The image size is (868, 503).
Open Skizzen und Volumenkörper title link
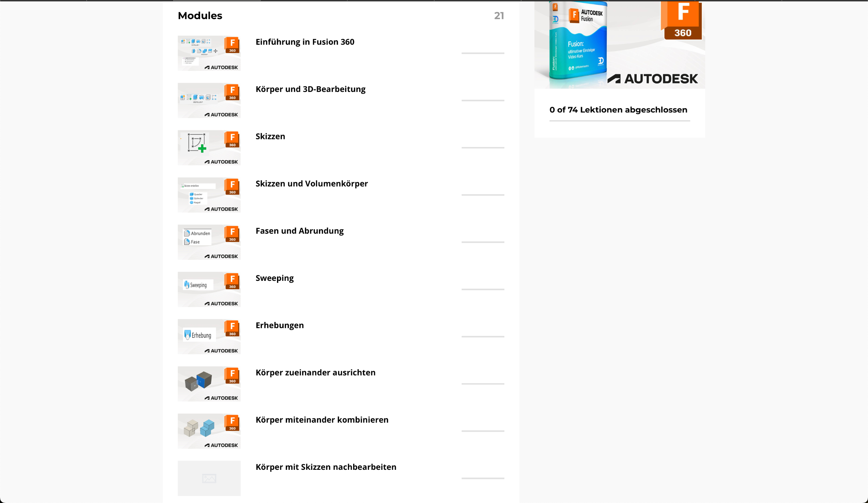coord(311,183)
